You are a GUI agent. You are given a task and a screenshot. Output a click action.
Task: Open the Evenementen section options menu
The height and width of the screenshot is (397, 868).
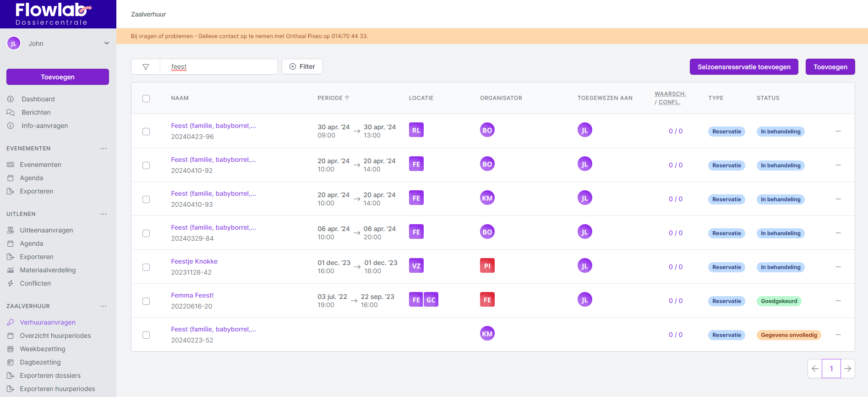[104, 149]
